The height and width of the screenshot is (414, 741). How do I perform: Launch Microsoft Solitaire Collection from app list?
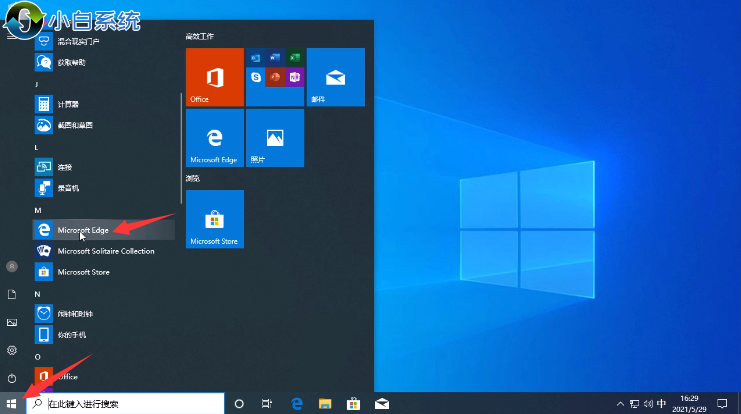point(105,251)
